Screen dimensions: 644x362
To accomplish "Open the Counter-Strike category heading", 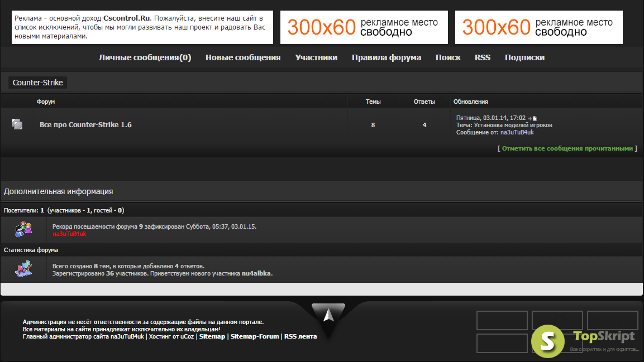I will coord(38,83).
